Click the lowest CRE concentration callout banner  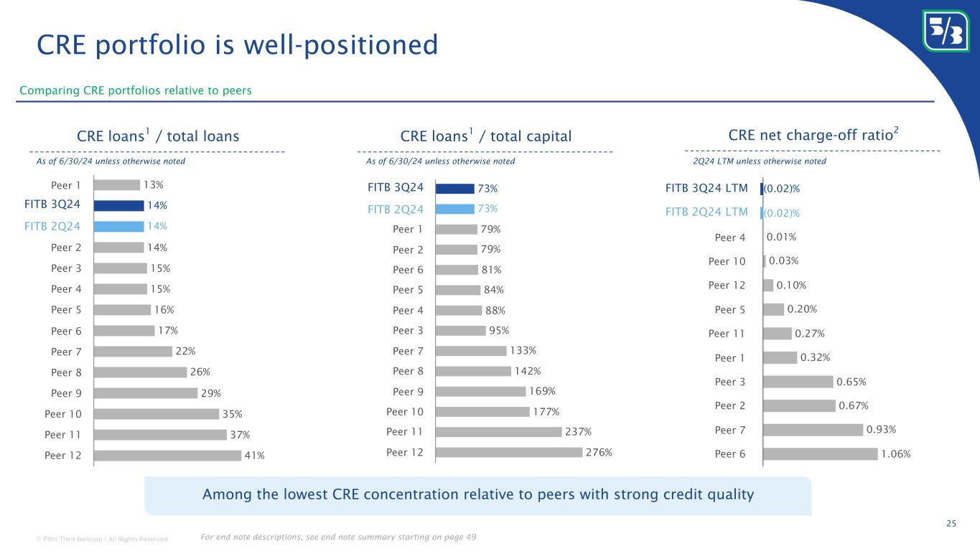477,495
